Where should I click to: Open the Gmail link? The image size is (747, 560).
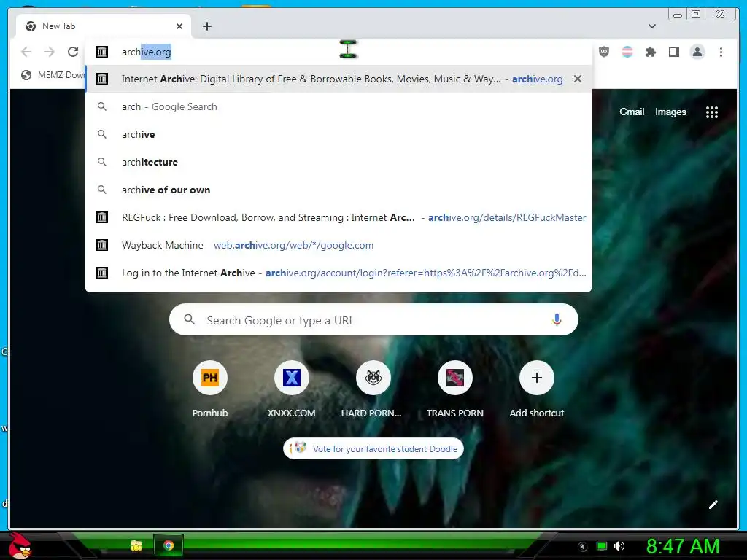632,112
